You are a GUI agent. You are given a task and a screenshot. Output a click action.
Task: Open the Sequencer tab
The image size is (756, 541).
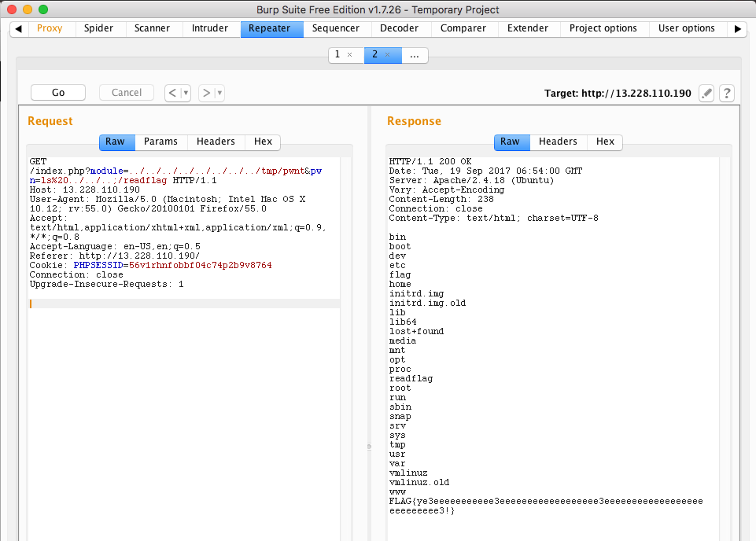336,28
